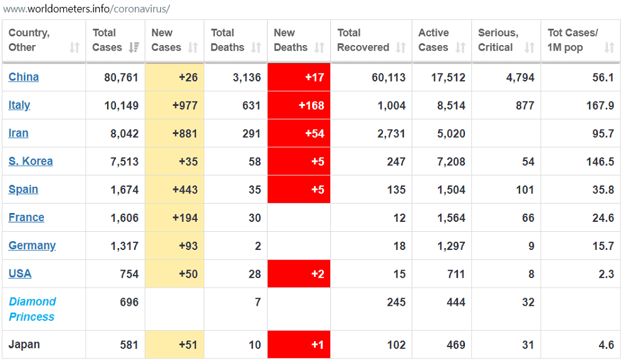This screenshot has width=626, height=364.
Task: Sort by Tot Cases/1M pop icon
Action: [609, 48]
